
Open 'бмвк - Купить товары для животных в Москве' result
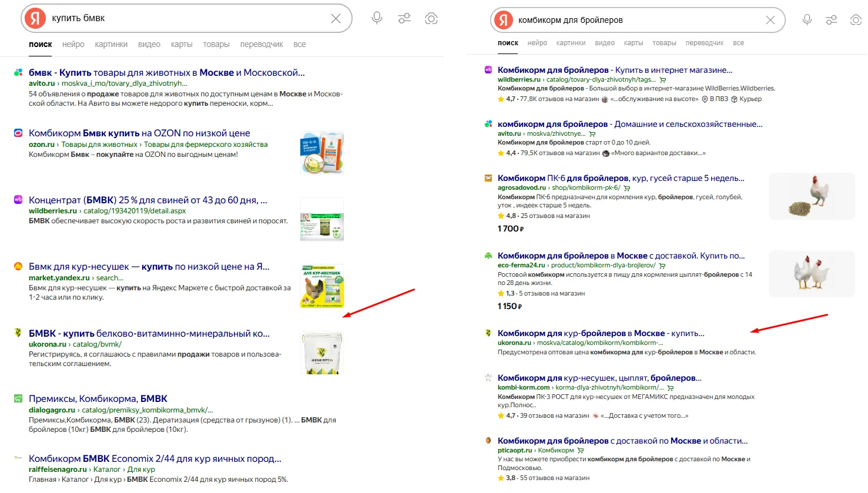[167, 72]
